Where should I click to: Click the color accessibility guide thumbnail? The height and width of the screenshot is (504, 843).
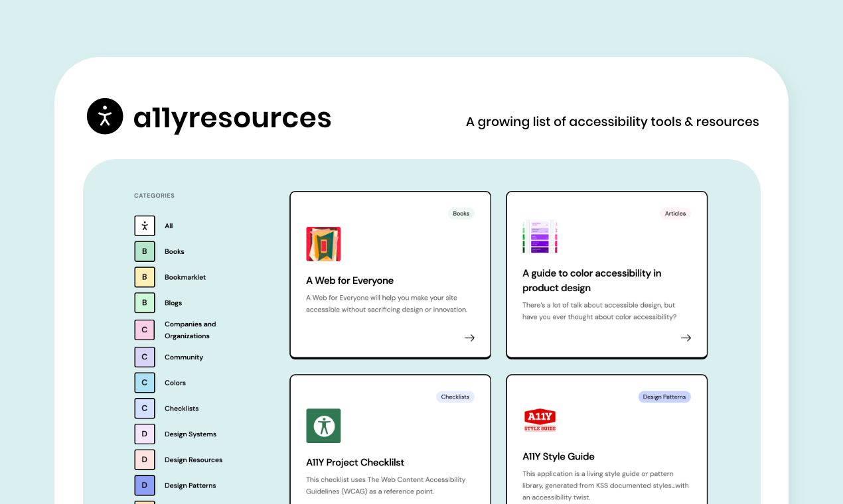click(x=540, y=236)
